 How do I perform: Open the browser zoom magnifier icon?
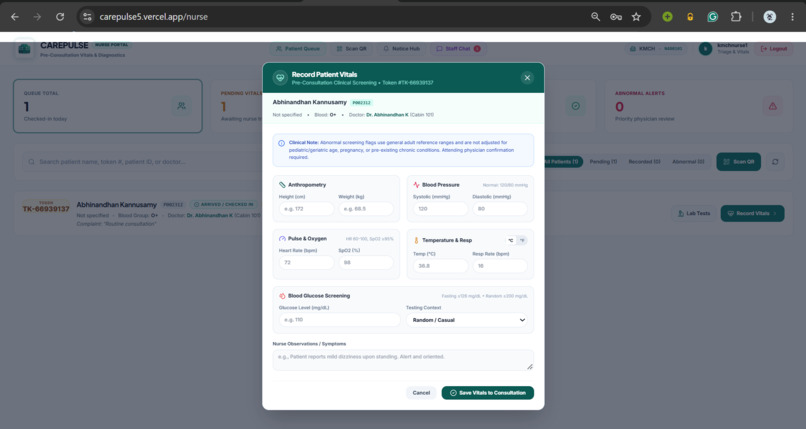pyautogui.click(x=595, y=17)
